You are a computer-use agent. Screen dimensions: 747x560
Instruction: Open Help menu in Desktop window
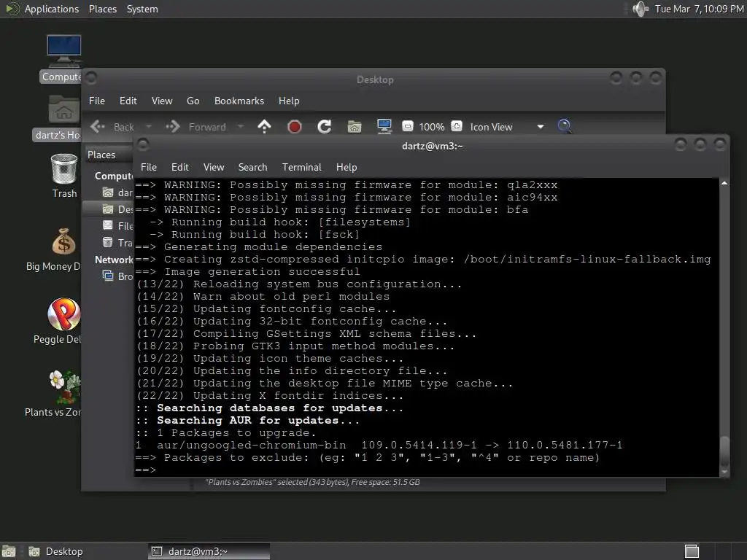(289, 101)
